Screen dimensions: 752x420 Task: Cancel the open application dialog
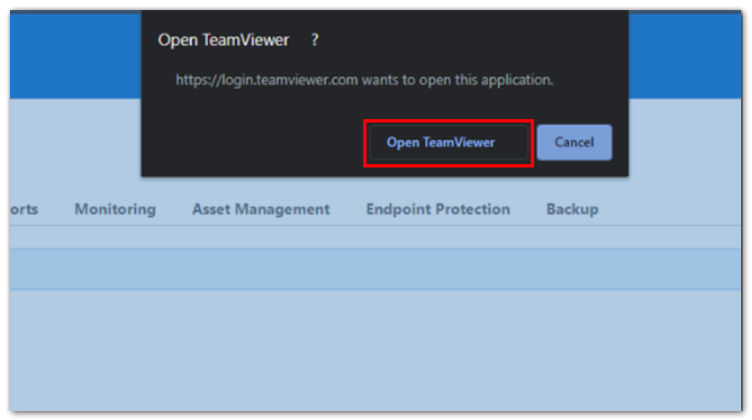574,142
